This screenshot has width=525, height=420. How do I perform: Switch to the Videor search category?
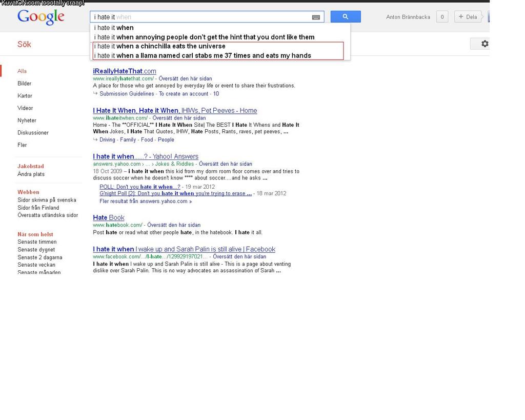(x=25, y=108)
